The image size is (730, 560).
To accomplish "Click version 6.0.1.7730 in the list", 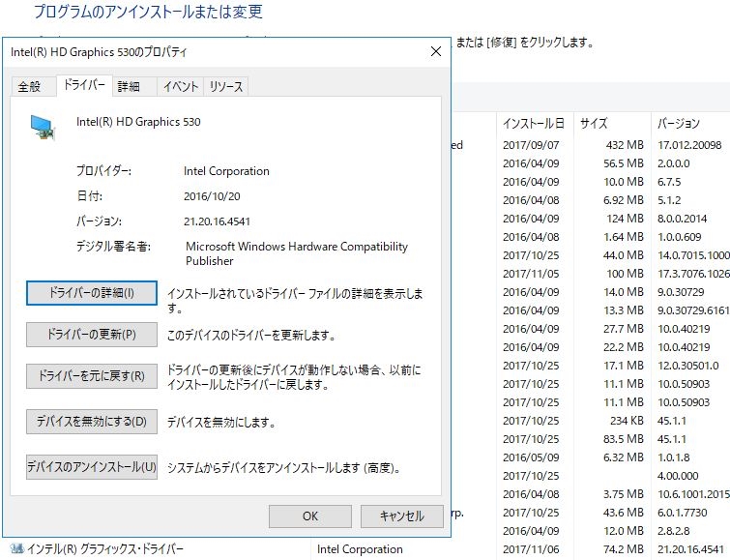I will click(x=682, y=513).
